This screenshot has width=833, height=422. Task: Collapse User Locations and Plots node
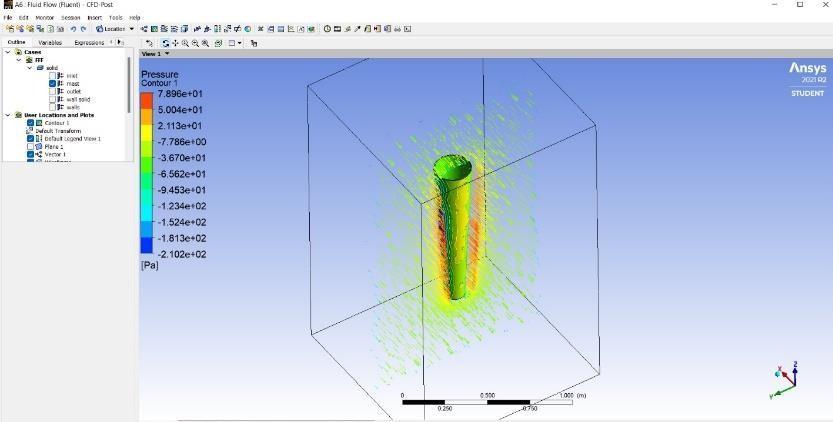click(8, 115)
